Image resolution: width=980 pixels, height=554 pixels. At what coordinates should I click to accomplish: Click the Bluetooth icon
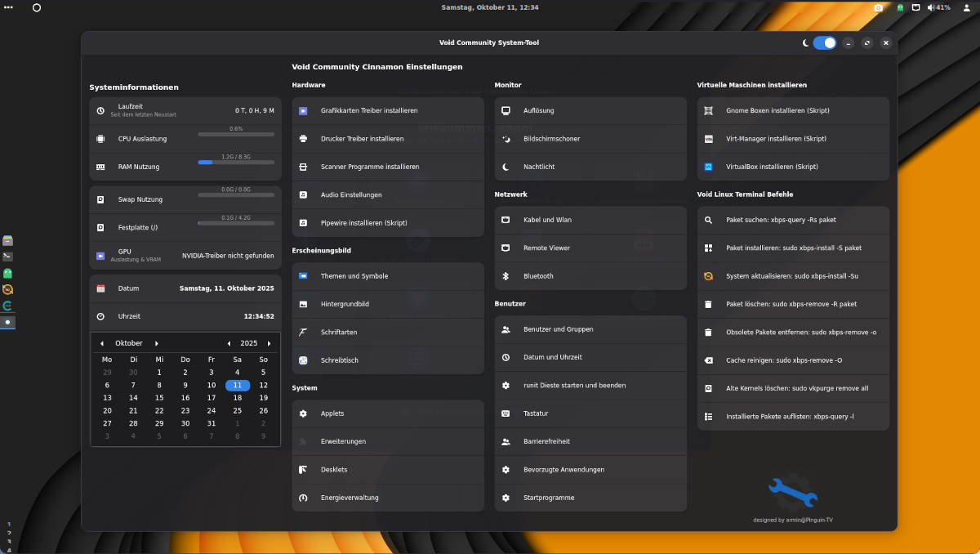point(506,276)
